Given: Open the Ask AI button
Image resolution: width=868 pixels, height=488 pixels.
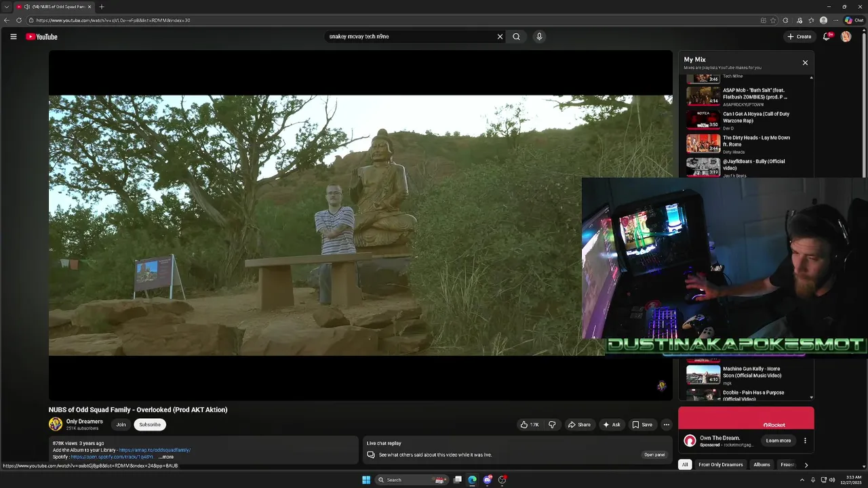Looking at the screenshot, I should tap(612, 424).
